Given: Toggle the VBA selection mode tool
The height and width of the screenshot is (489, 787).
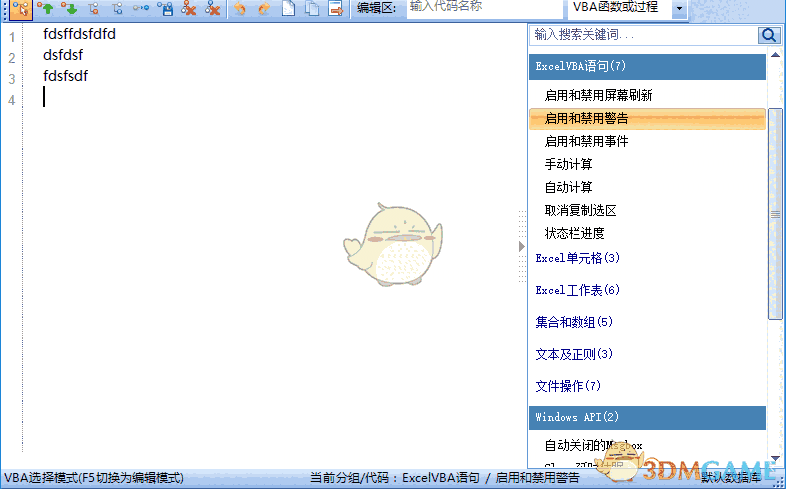Looking at the screenshot, I should pos(21,9).
